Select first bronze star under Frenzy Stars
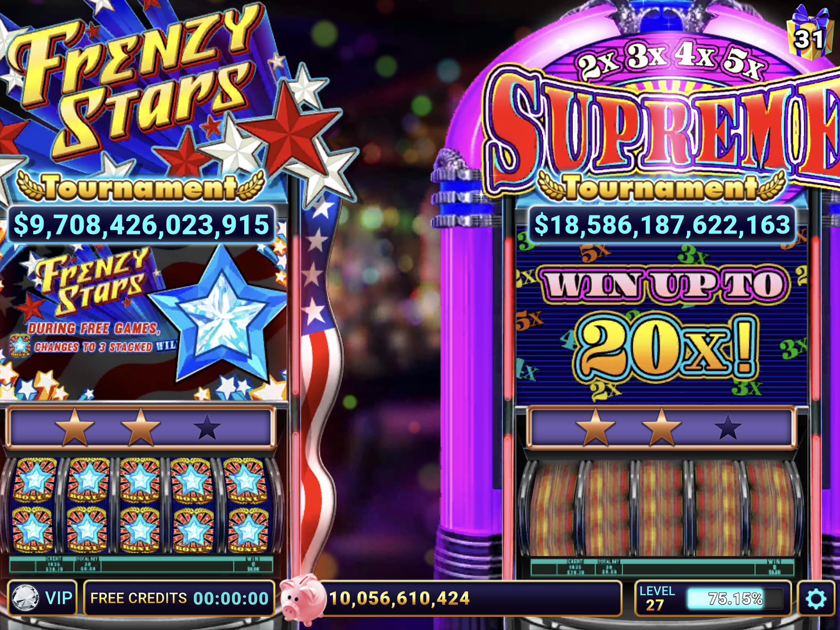This screenshot has height=630, width=840. (x=74, y=427)
